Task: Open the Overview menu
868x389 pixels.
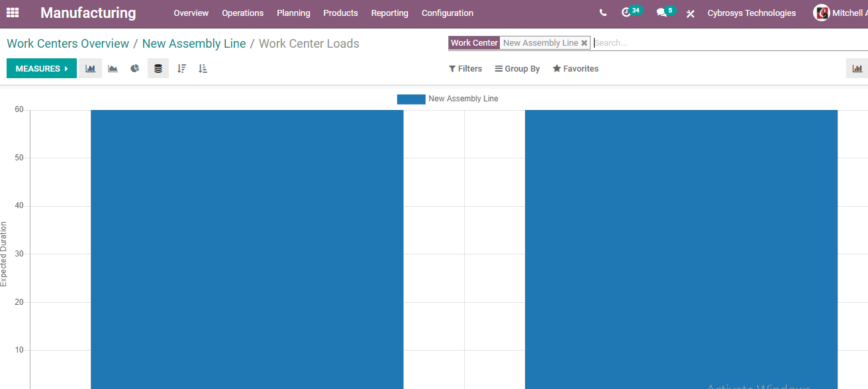Action: (191, 13)
